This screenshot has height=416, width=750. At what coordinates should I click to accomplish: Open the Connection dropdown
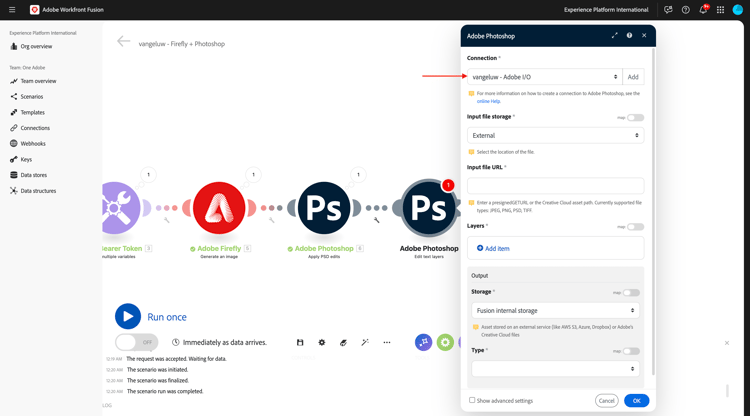tap(545, 77)
